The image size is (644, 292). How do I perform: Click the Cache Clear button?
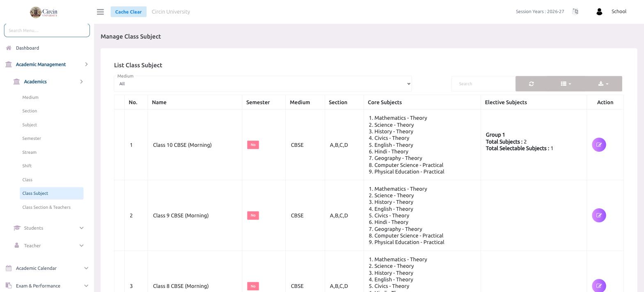pyautogui.click(x=128, y=11)
